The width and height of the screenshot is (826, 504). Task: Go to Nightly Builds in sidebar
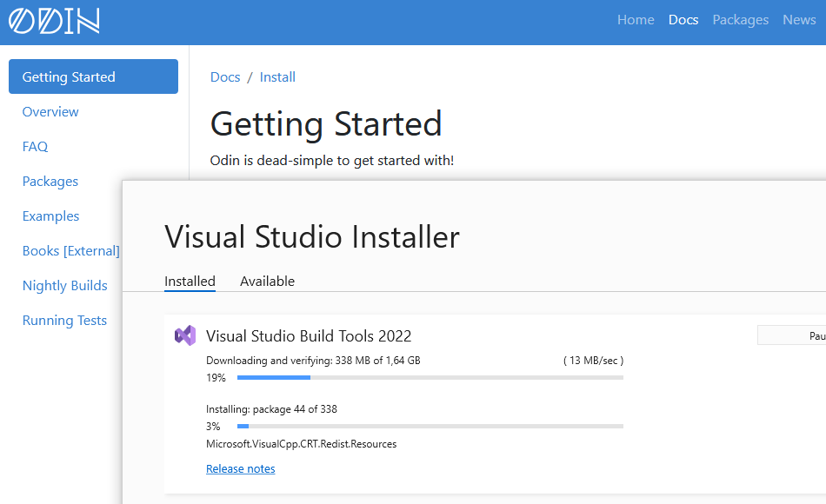click(64, 285)
